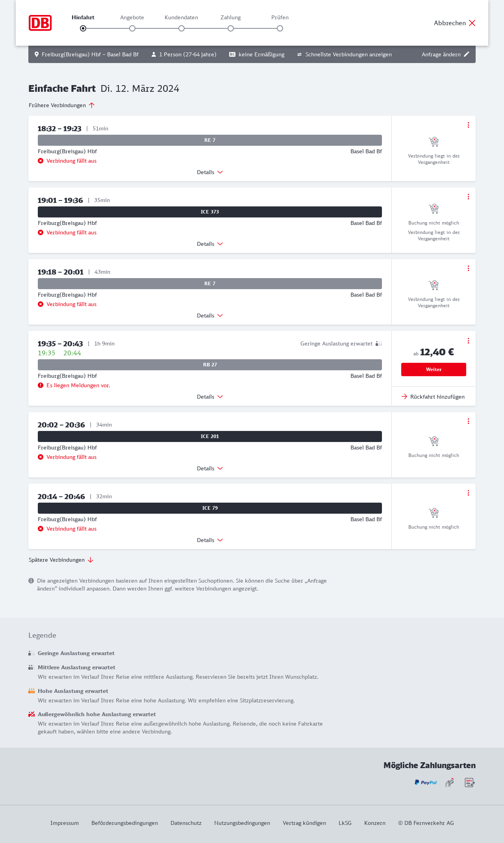Click the DB logo
This screenshot has height=843, width=504.
[40, 23]
